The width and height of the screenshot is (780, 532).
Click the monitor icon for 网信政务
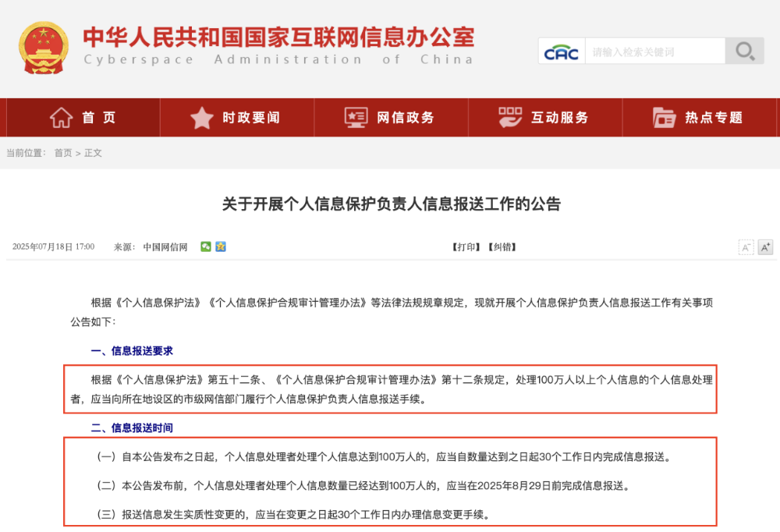[356, 118]
